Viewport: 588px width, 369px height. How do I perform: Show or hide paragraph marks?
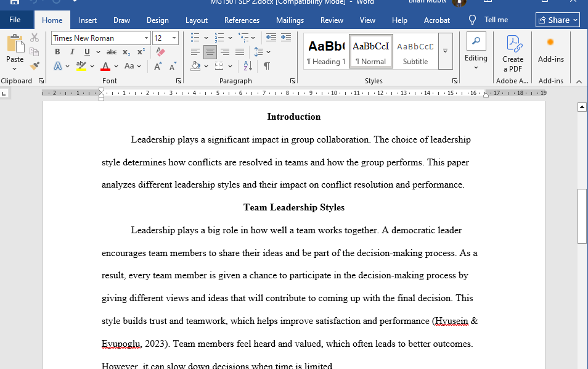click(x=267, y=66)
